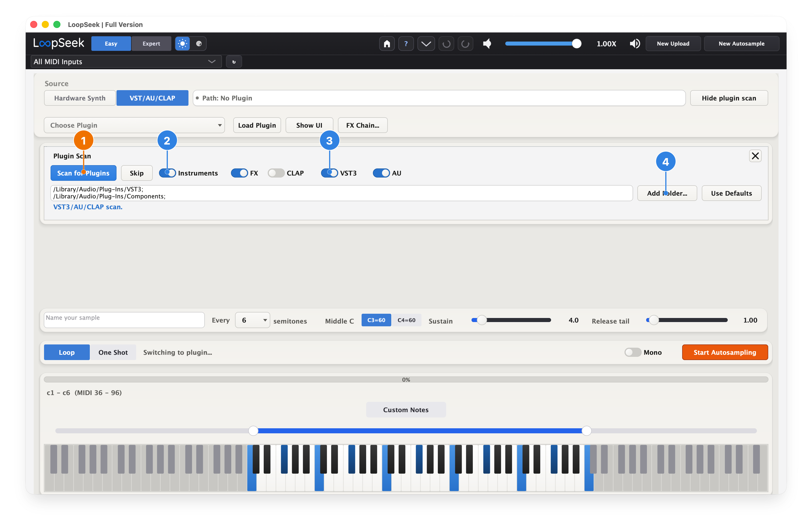This screenshot has width=812, height=529.
Task: Click Show UI button
Action: click(310, 125)
